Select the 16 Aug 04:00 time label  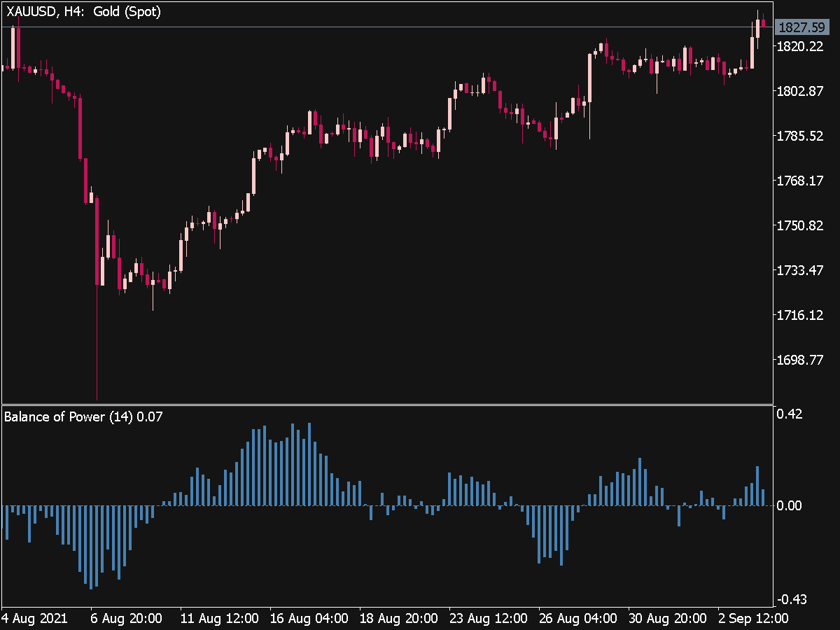309,619
